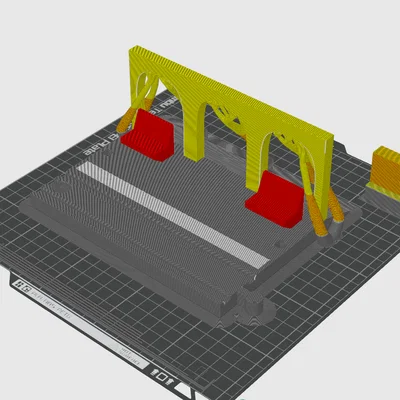The image size is (400, 400).
Task: Click the orange support tip at bridge's right leg
Action: tap(317, 216)
